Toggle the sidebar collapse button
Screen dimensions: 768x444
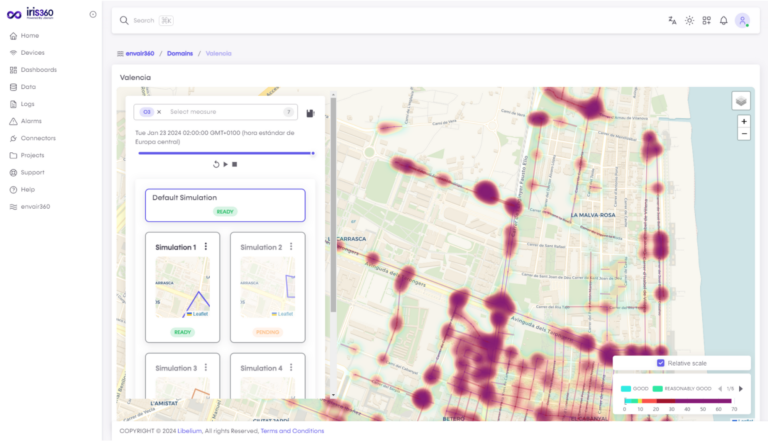93,14
